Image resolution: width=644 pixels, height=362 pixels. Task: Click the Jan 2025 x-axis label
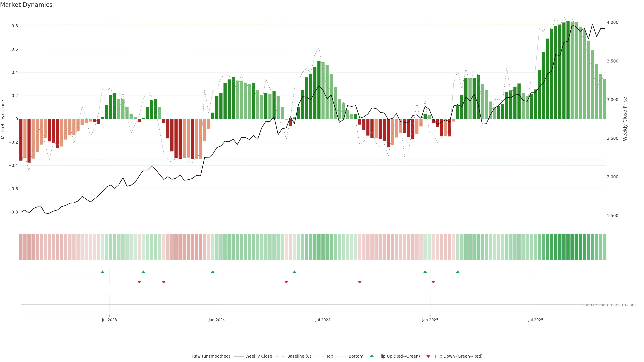pyautogui.click(x=430, y=320)
